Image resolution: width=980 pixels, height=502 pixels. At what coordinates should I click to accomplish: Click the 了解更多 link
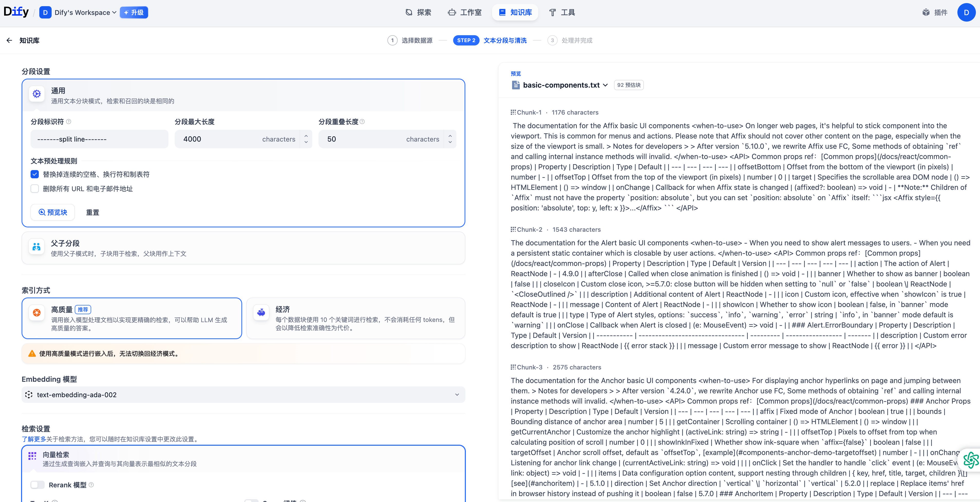[33, 439]
